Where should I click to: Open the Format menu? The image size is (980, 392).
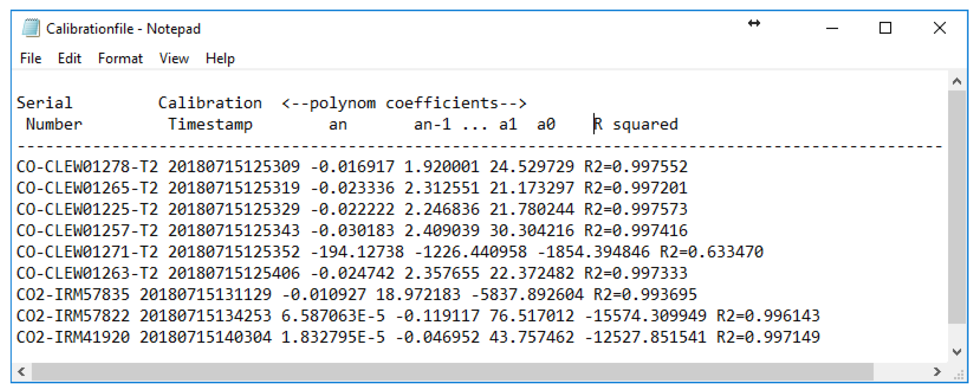(120, 58)
